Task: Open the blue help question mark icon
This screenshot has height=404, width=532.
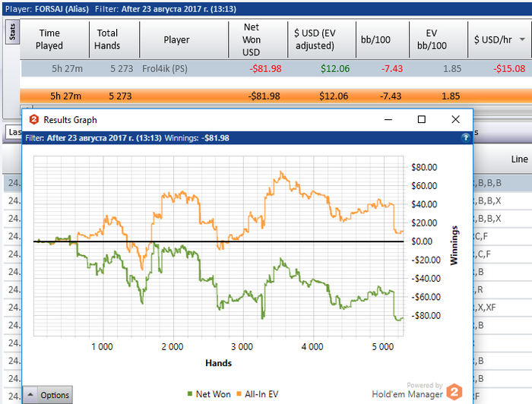Action: pyautogui.click(x=465, y=137)
